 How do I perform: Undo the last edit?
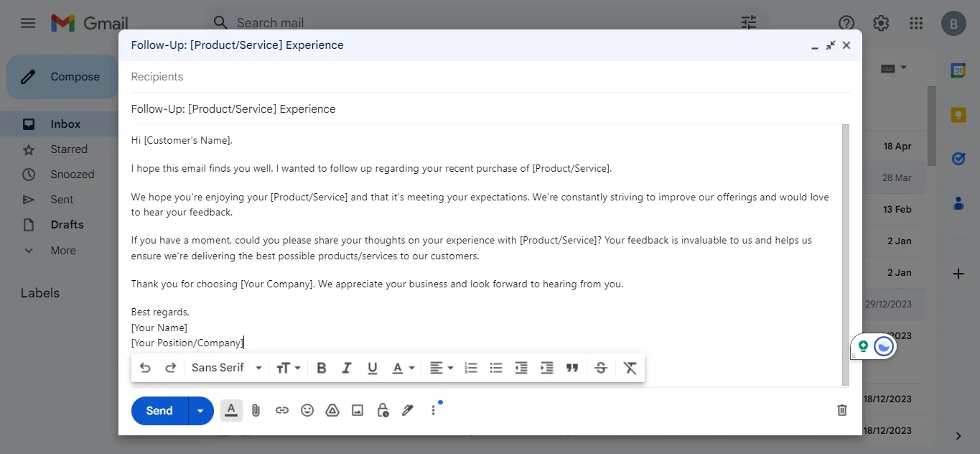pos(145,367)
